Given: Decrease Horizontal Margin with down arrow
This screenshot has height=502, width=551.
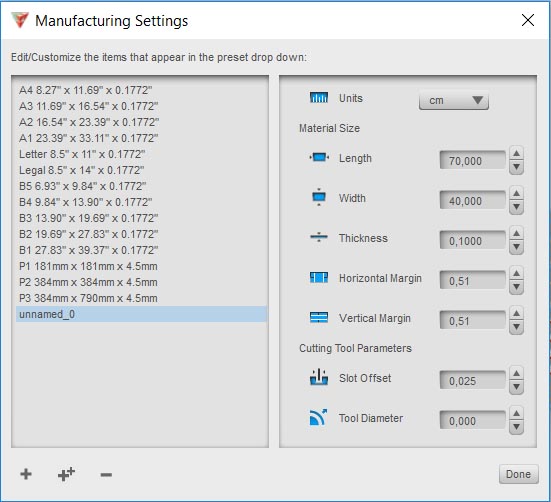Looking at the screenshot, I should pos(516,287).
